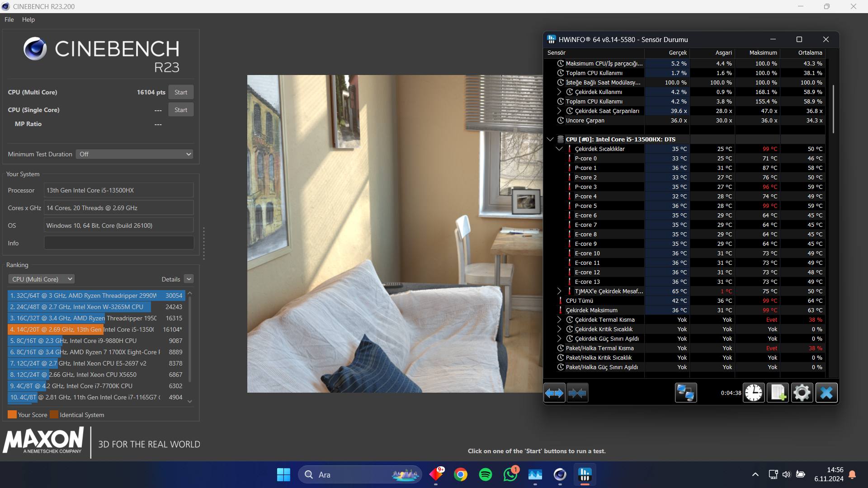Open HWiNFO sensor settings gear icon
Screen dimensions: 868x488
(802, 393)
